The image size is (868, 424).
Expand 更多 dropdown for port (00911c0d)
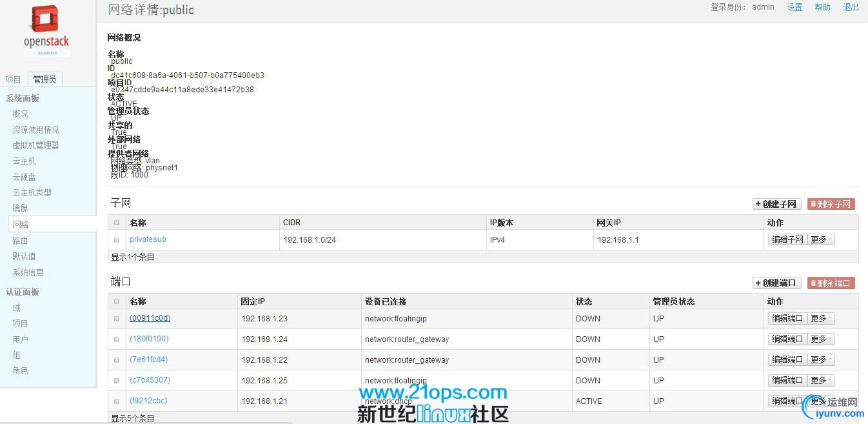821,318
